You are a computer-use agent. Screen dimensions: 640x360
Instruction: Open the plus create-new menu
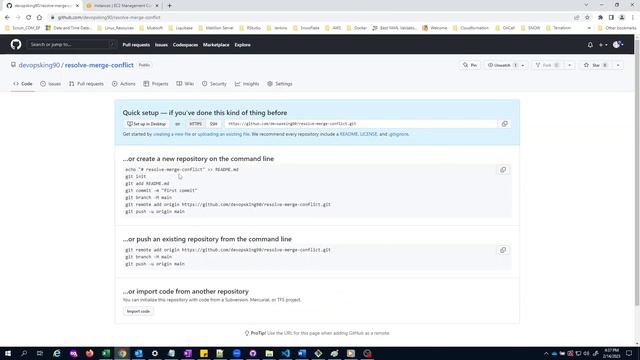603,45
